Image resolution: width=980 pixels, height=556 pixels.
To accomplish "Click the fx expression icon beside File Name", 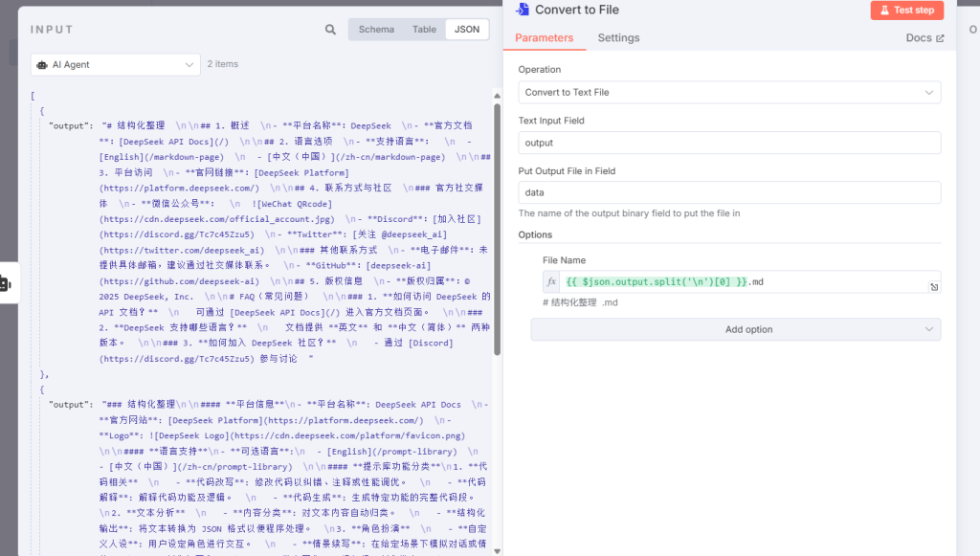I will [x=550, y=282].
